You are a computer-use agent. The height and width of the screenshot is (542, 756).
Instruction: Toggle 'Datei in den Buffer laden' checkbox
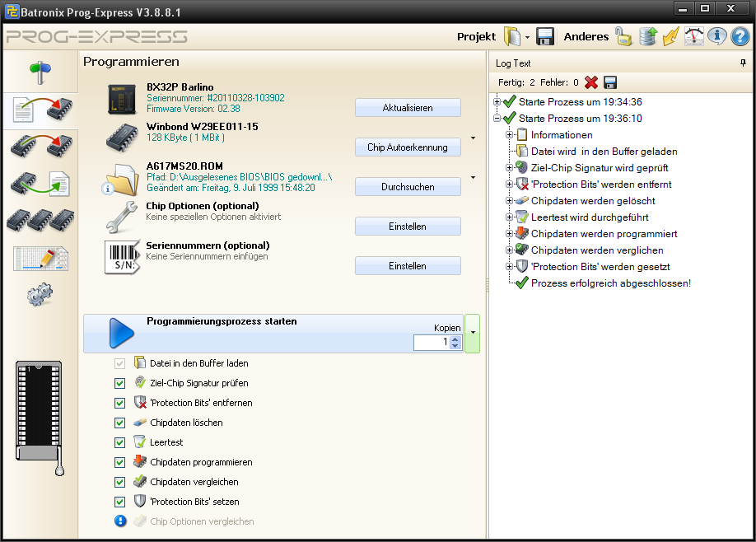tap(119, 363)
